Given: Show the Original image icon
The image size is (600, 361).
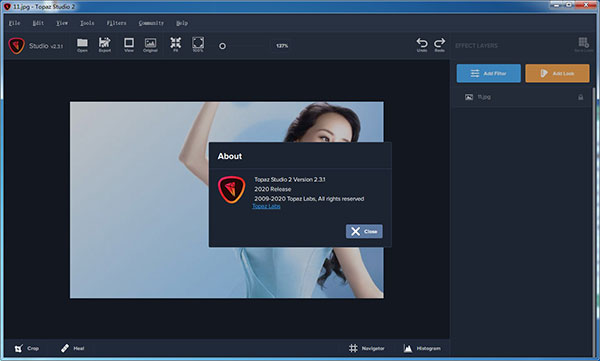Looking at the screenshot, I should (150, 45).
